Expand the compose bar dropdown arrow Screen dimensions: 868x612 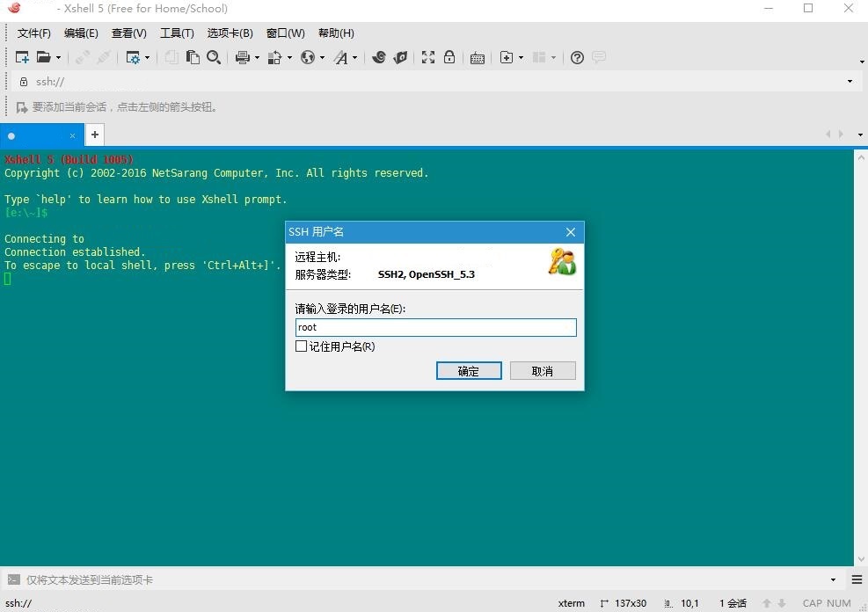pos(833,580)
